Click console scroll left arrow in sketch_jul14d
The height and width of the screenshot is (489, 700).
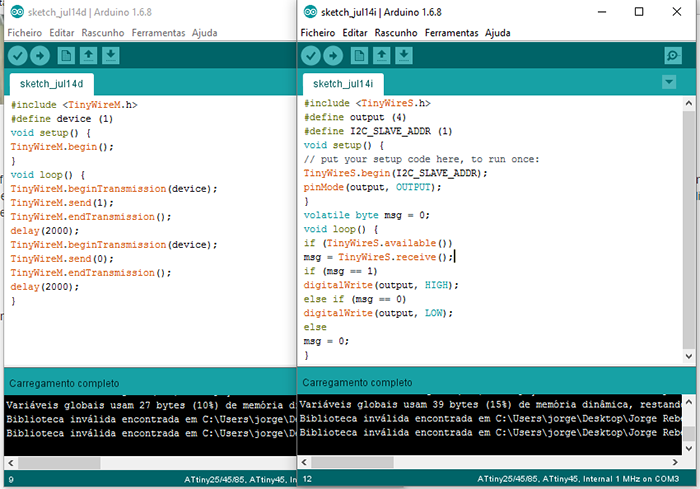coord(11,463)
